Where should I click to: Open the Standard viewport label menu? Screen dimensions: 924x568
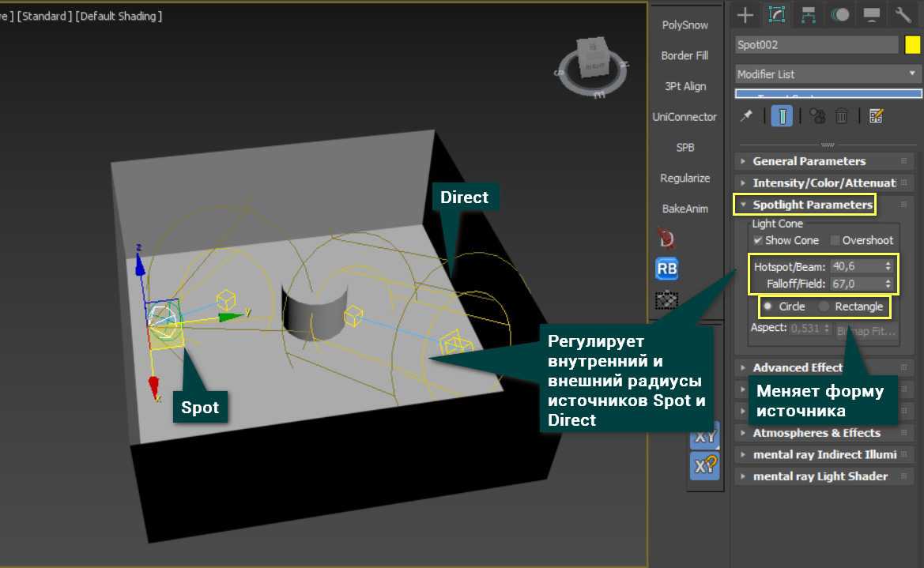click(x=44, y=16)
